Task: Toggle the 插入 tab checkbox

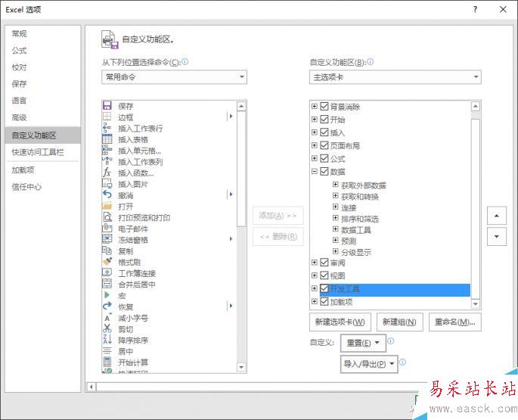Action: (324, 132)
